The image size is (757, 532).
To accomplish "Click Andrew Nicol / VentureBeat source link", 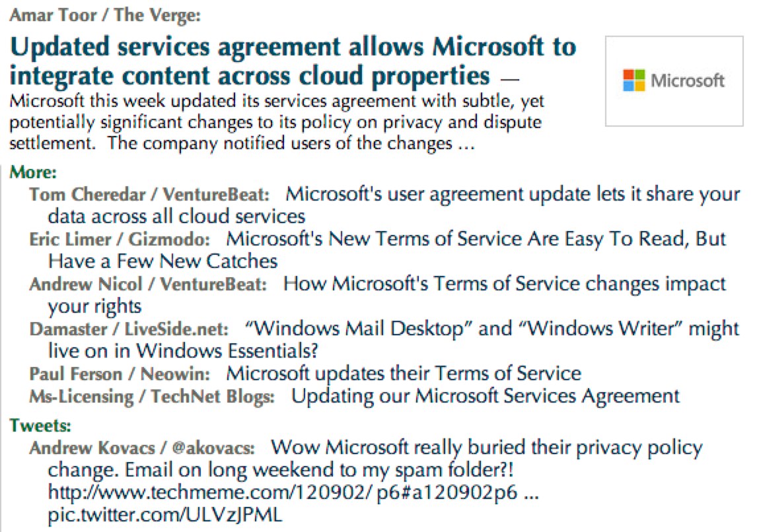I will 148,284.
